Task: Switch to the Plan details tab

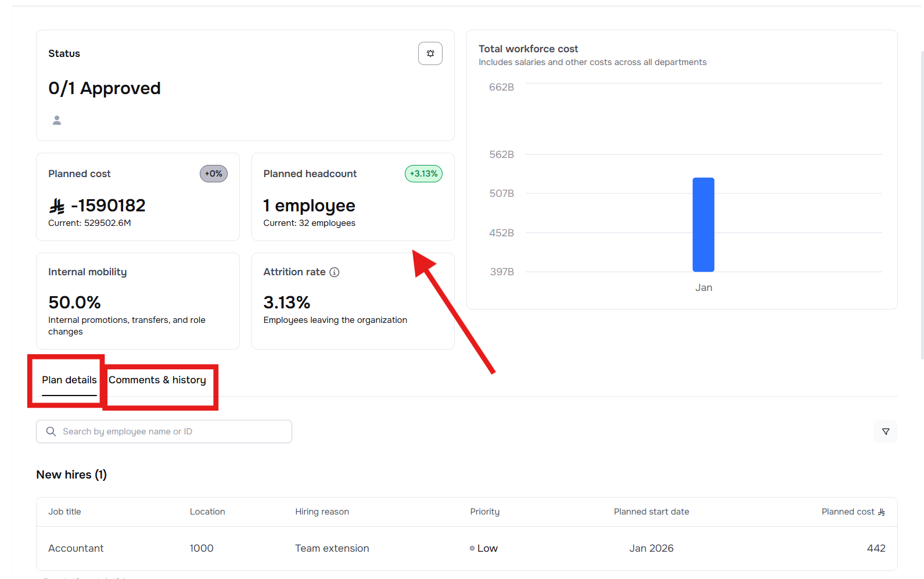Action: (x=69, y=380)
